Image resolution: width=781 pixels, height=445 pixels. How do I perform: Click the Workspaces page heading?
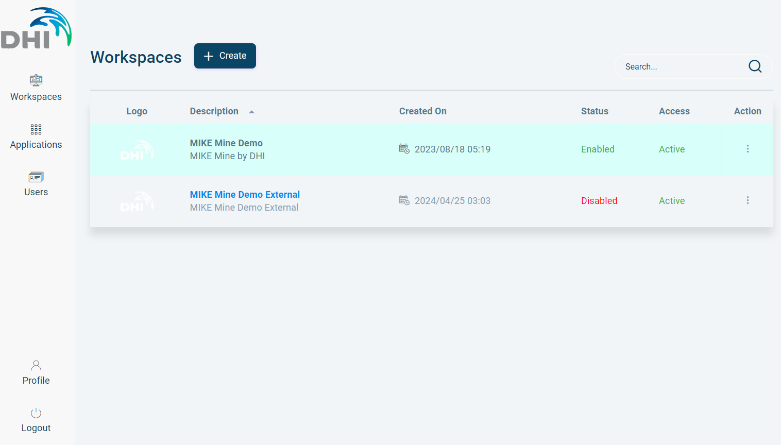pos(136,57)
